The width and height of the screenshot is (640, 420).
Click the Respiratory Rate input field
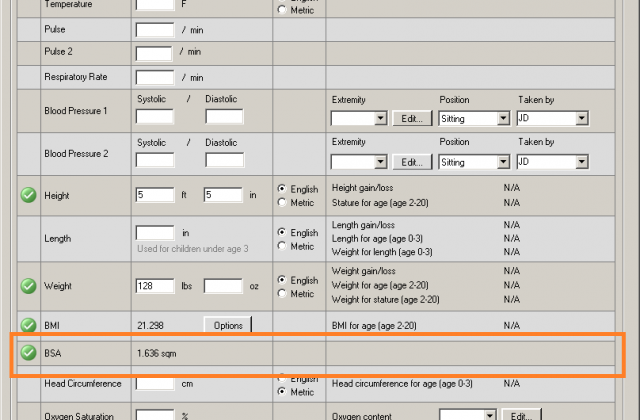[x=154, y=77]
